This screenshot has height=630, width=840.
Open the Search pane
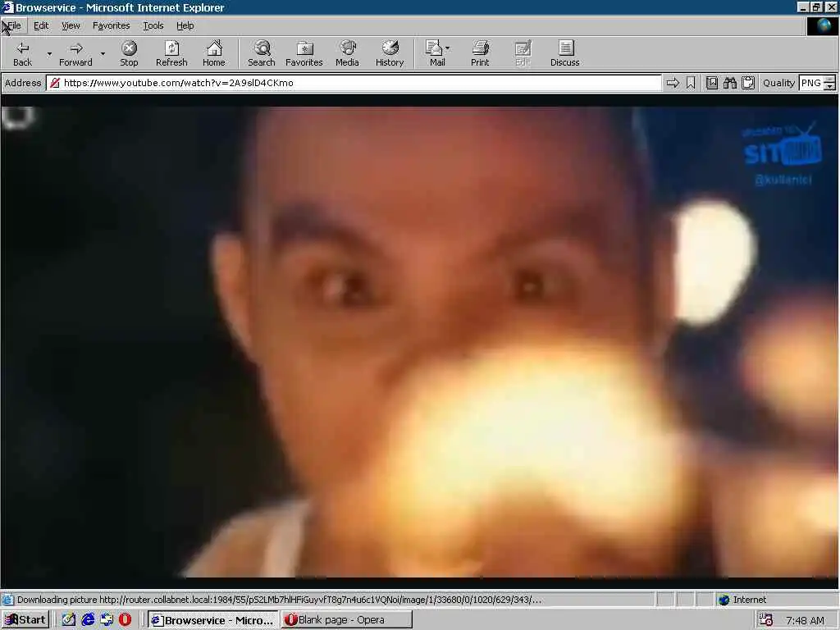[262, 53]
